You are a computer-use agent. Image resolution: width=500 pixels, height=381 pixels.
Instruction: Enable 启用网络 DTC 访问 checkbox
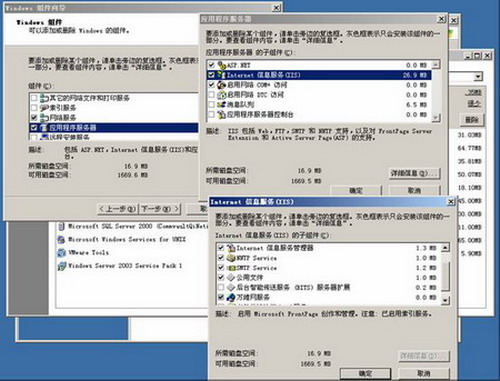tap(211, 95)
